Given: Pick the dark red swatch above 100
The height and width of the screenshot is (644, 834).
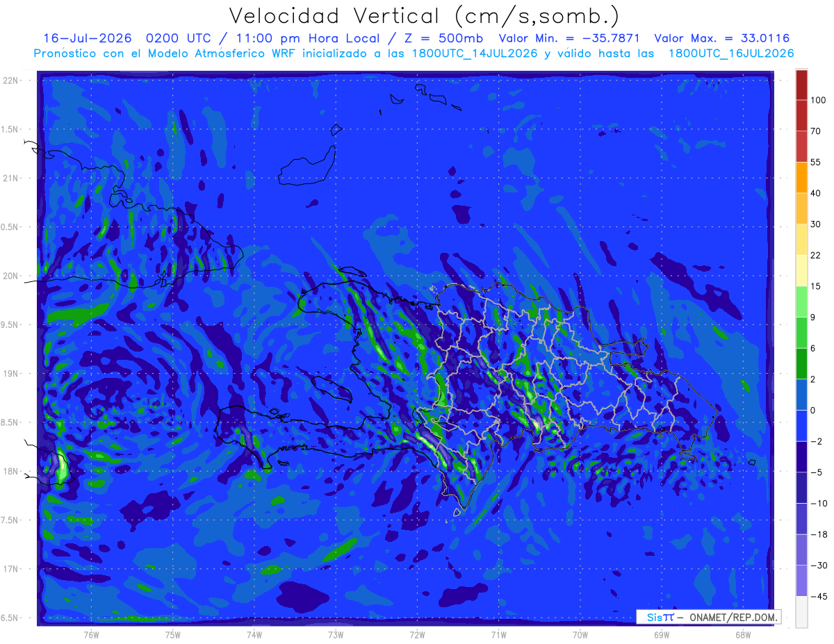Looking at the screenshot, I should point(801,85).
